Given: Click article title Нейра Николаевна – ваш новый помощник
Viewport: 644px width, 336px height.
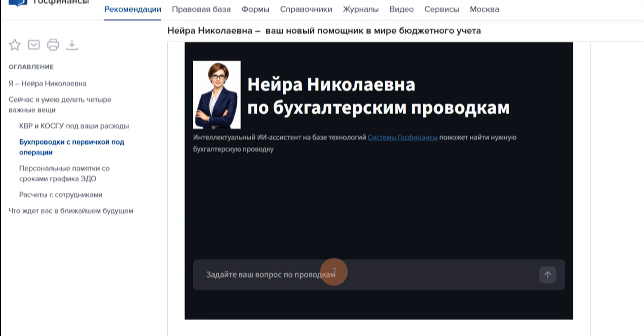Looking at the screenshot, I should (x=324, y=31).
